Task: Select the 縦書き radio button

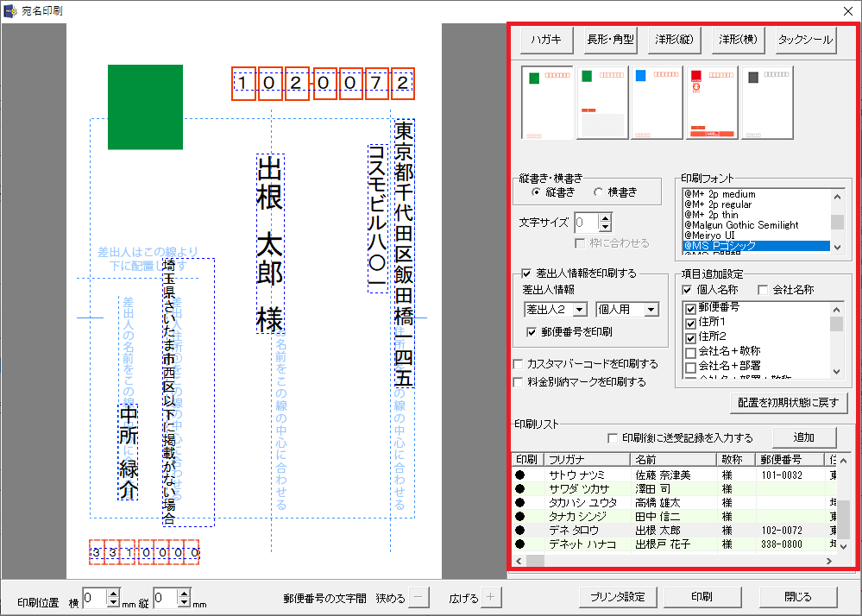Action: (x=536, y=192)
